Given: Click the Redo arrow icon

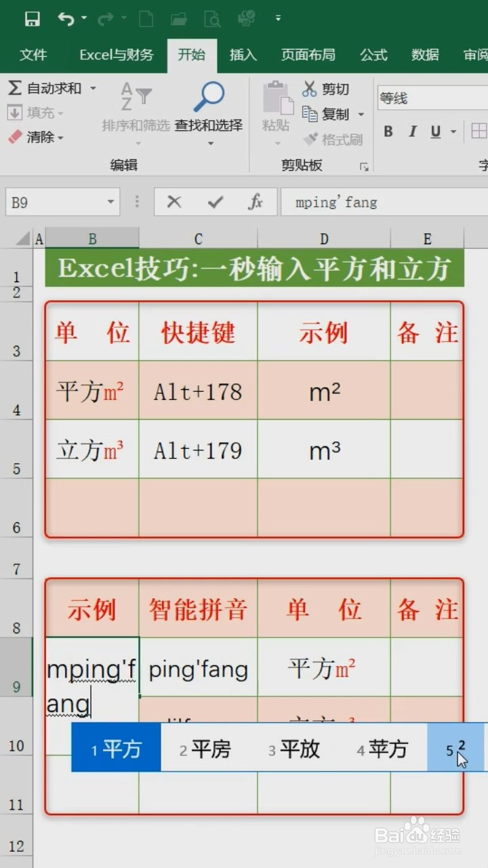Looking at the screenshot, I should 105,19.
